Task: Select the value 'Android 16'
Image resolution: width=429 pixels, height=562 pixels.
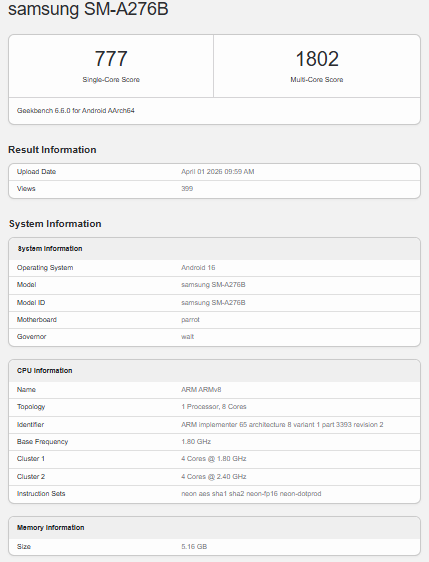Action: [198, 268]
